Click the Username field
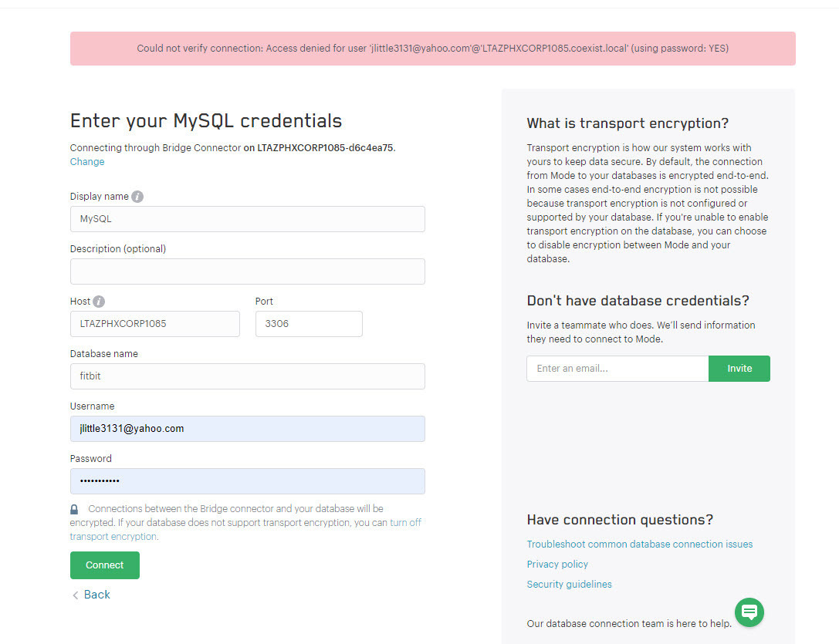The width and height of the screenshot is (839, 644). 248,429
